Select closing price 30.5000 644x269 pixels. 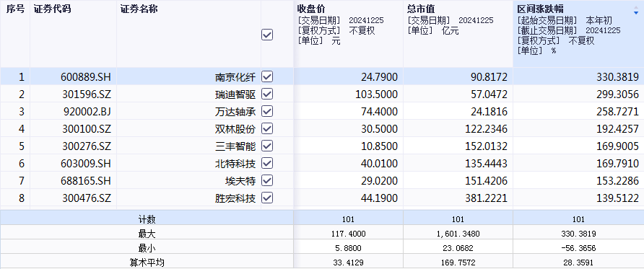379,129
